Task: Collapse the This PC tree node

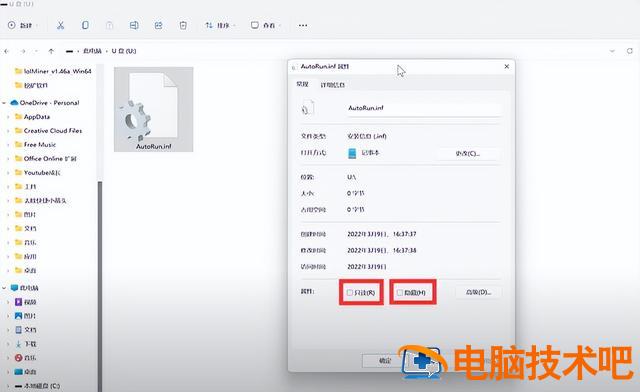Action: coord(4,288)
